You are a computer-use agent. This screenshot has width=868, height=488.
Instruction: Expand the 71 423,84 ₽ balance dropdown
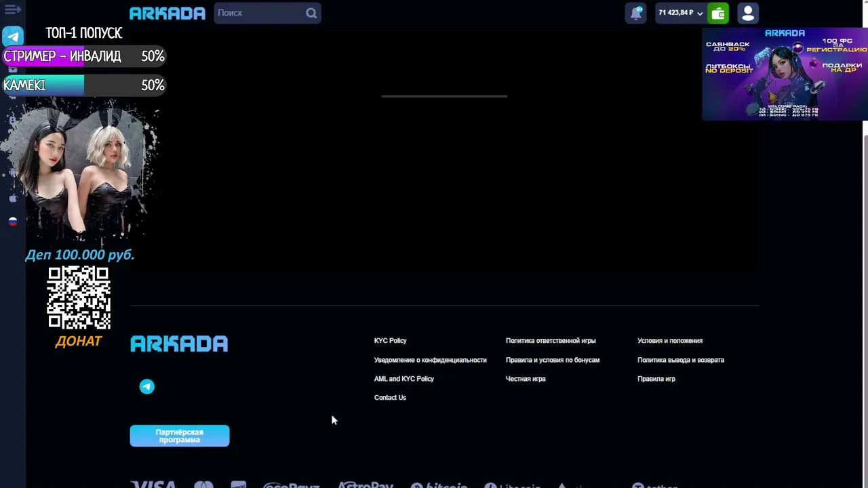(680, 13)
